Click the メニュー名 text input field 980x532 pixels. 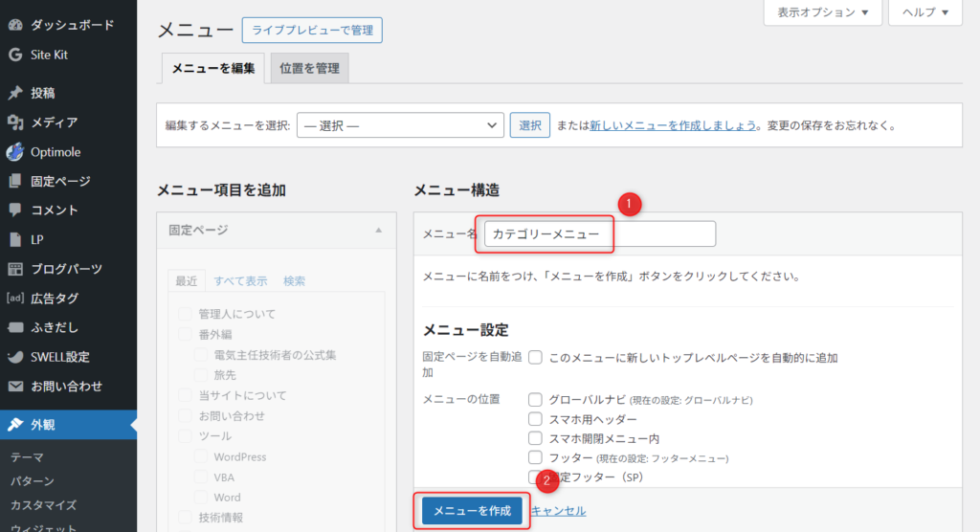599,233
